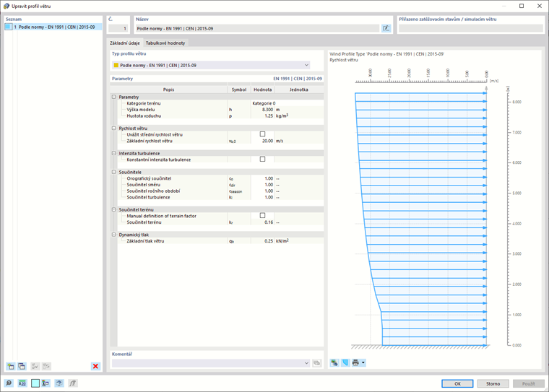
Task: Click the 'Základní rychlost větru' row label
Action: tap(149, 141)
